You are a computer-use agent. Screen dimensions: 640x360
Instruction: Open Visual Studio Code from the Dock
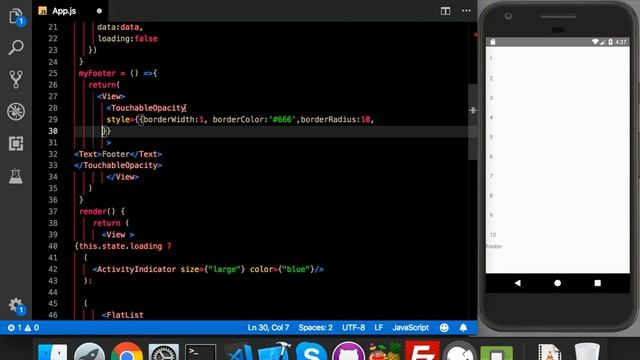coord(238,353)
